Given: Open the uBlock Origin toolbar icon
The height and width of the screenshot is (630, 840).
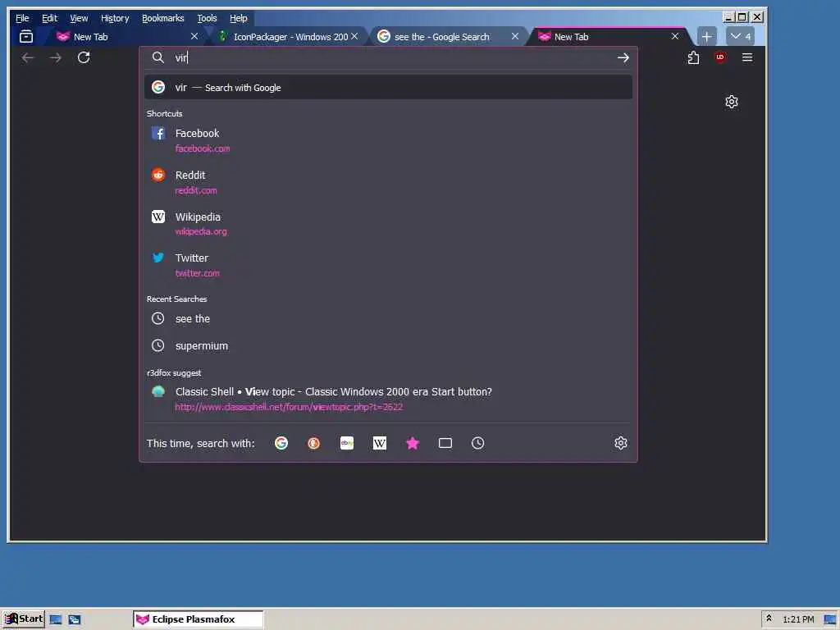Looking at the screenshot, I should point(720,57).
